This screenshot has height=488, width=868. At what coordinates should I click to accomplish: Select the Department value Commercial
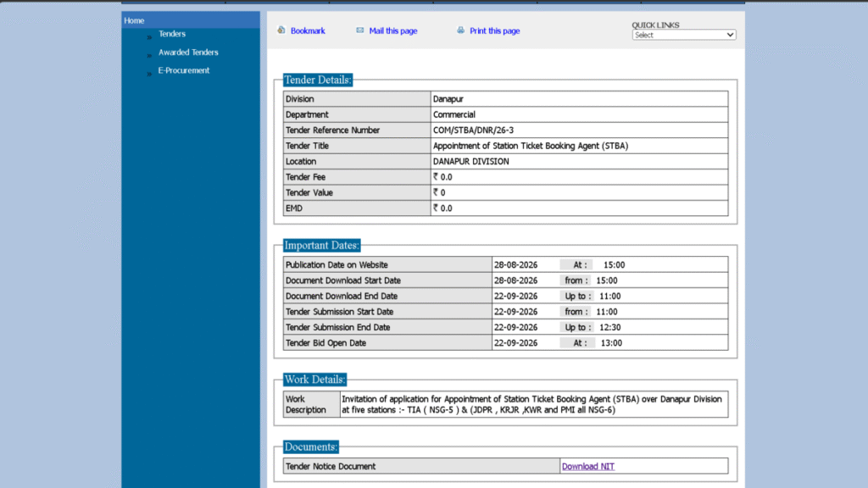click(454, 114)
